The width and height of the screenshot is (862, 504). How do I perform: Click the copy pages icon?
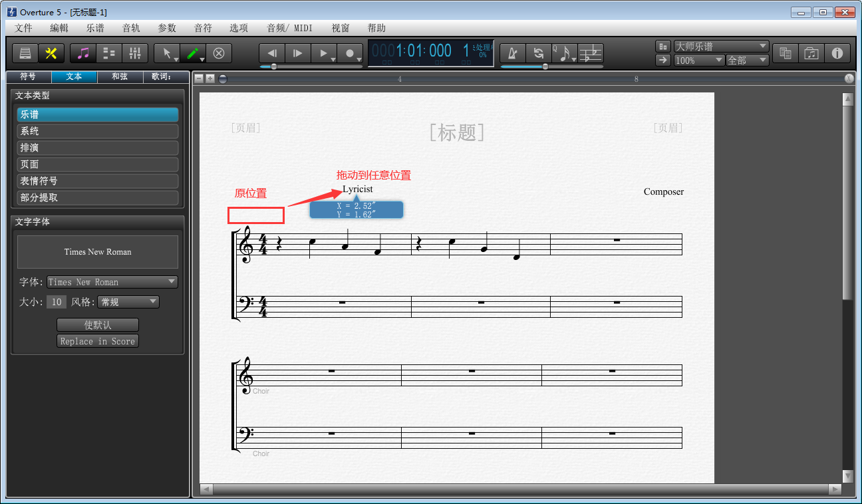click(x=786, y=53)
